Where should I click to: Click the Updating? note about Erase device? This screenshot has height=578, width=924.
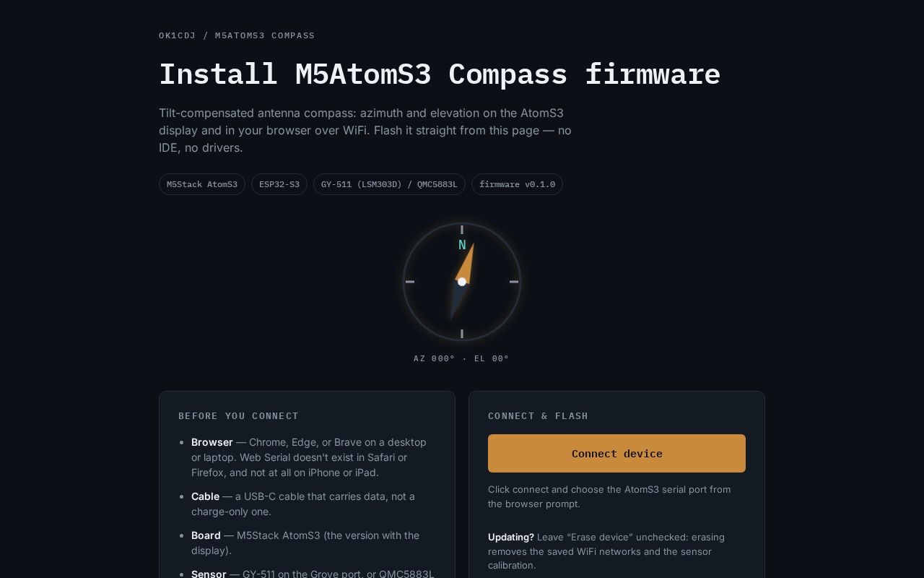tap(616, 551)
